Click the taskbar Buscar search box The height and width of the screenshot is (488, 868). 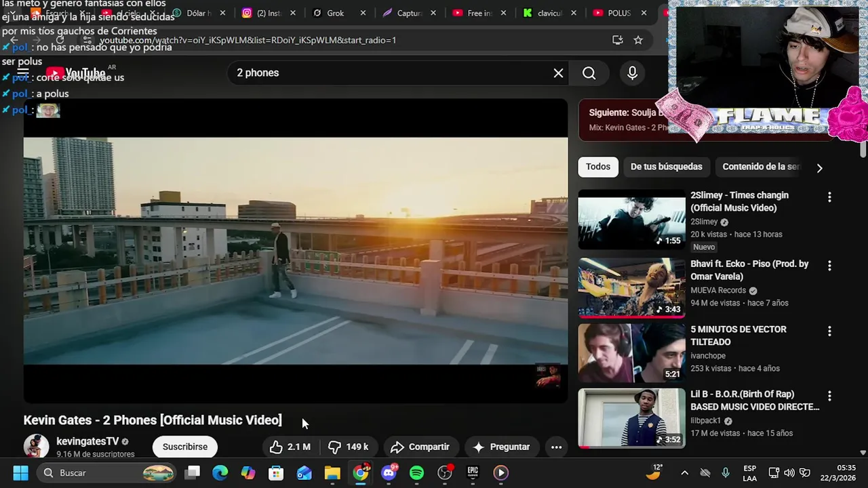click(x=105, y=472)
